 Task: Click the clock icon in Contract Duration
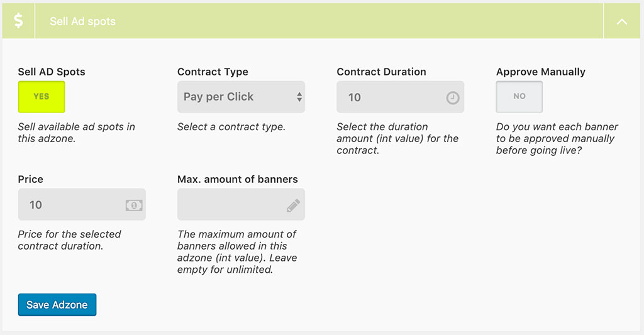click(452, 98)
